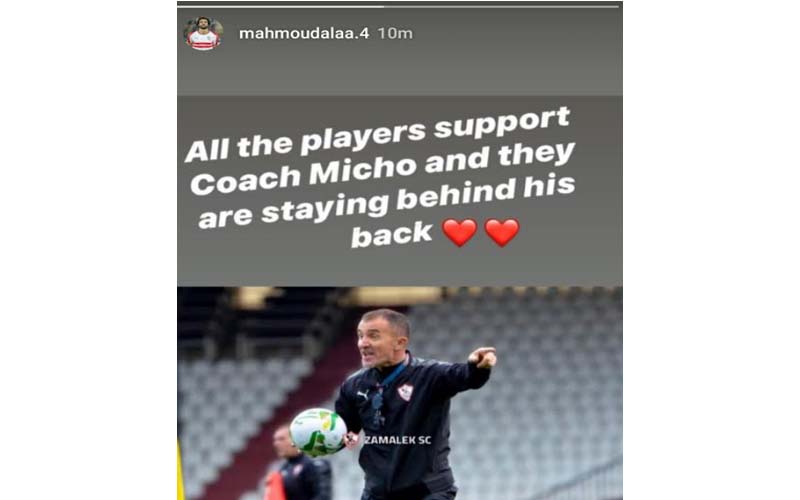Click the "All the players support" text line

click(378, 135)
